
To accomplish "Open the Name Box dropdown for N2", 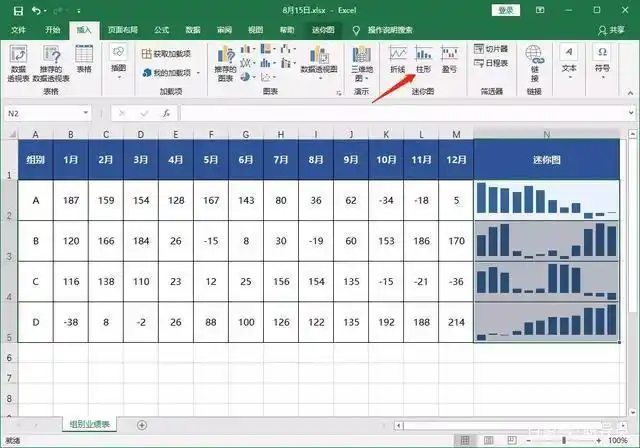I will (85, 113).
